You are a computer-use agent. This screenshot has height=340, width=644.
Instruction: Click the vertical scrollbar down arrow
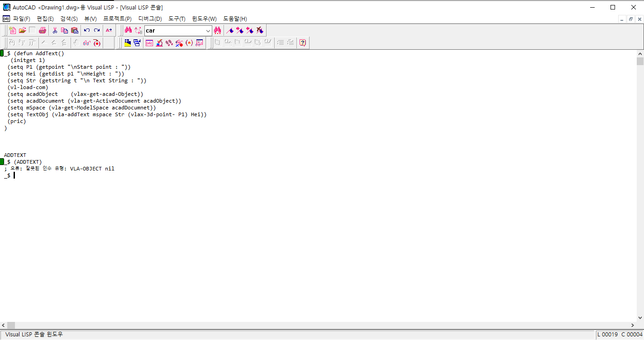click(640, 318)
